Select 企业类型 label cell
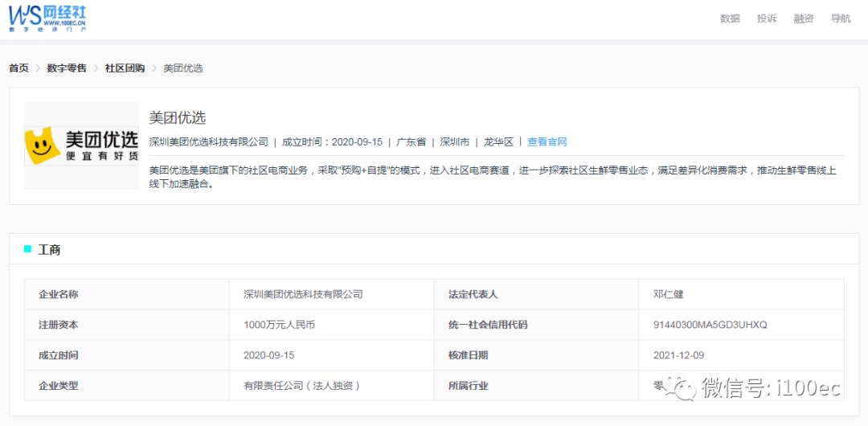This screenshot has height=426, width=868. (127, 386)
